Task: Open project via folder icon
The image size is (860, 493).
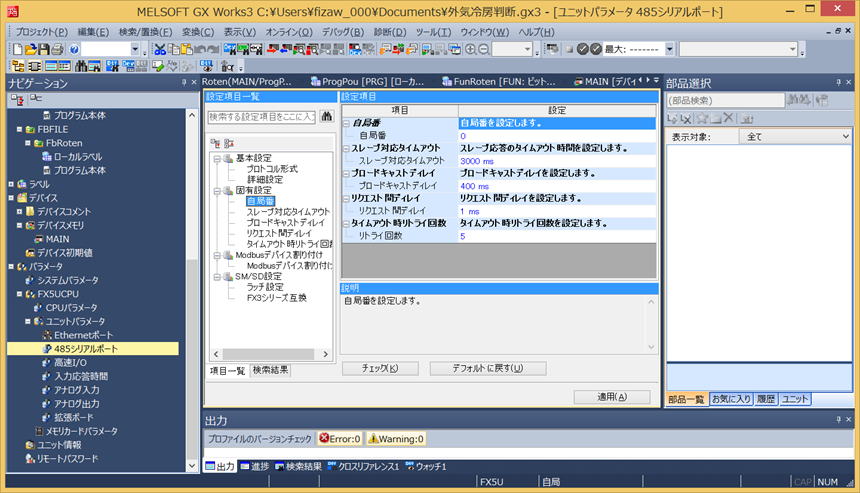Action: (31, 49)
